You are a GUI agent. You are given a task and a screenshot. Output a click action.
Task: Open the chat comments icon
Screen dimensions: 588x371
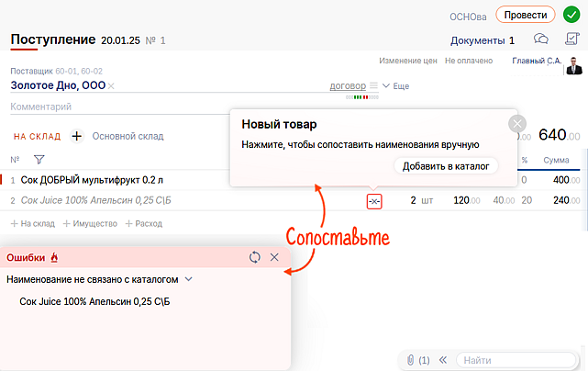tap(541, 39)
